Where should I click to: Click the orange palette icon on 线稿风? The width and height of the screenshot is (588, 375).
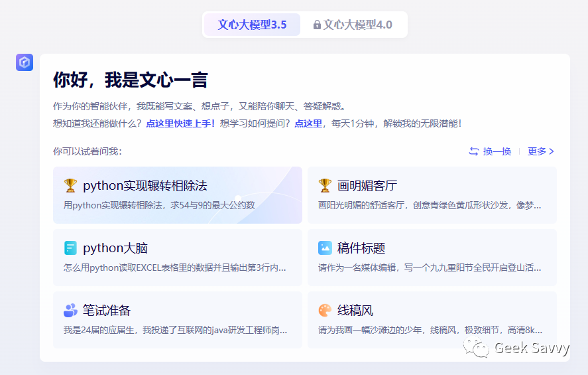click(x=325, y=311)
